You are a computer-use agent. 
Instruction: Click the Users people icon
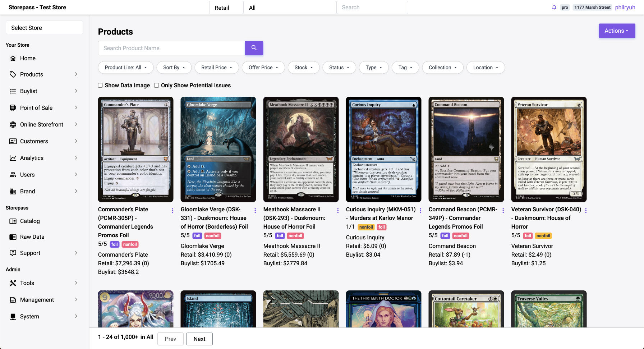coord(13,175)
